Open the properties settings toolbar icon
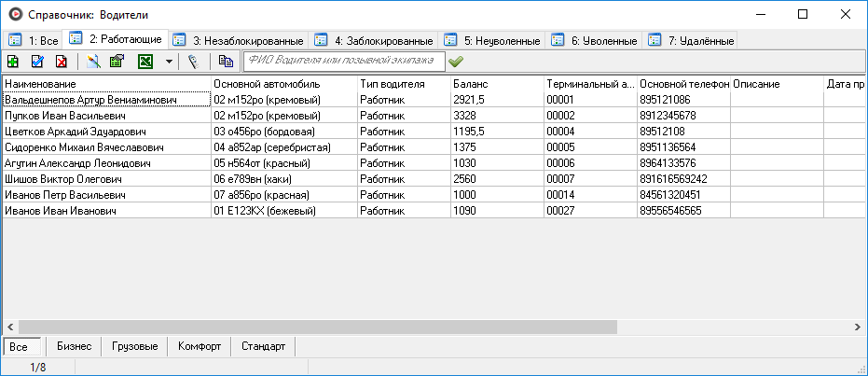This screenshot has height=376, width=868. pos(117,62)
